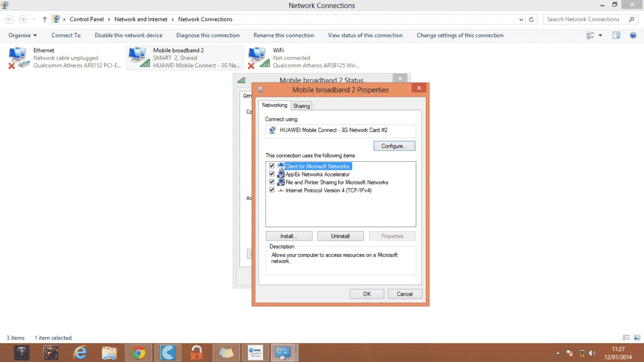Click Change settings of this connection
The width and height of the screenshot is (644, 362).
[x=460, y=35]
